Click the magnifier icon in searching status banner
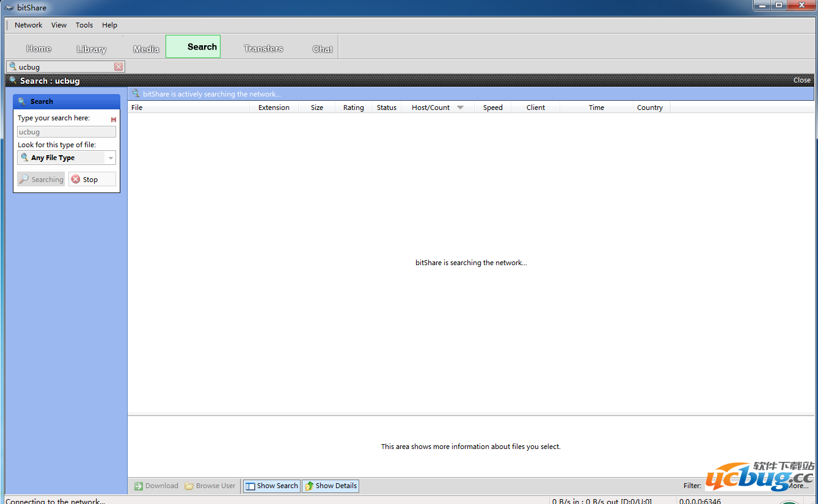The width and height of the screenshot is (818, 504). click(x=136, y=93)
